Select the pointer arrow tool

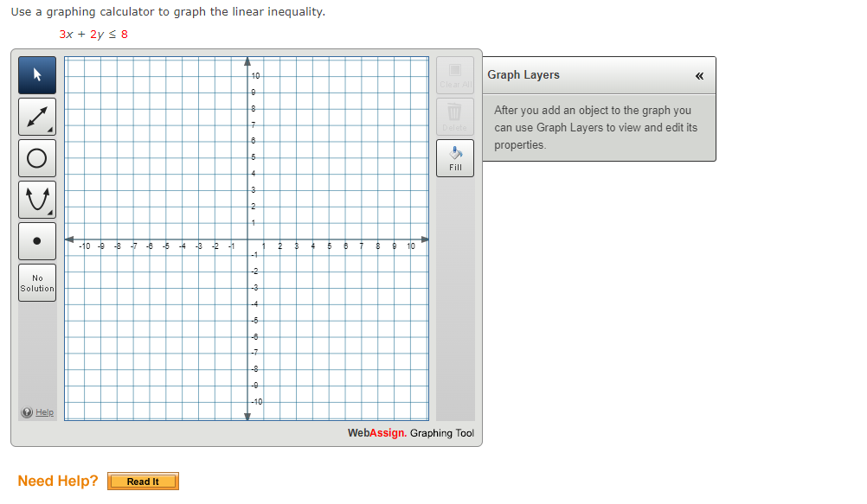(37, 75)
